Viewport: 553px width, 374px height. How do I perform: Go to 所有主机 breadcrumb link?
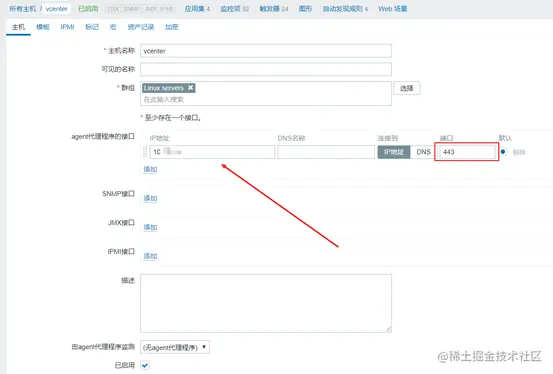click(x=23, y=8)
